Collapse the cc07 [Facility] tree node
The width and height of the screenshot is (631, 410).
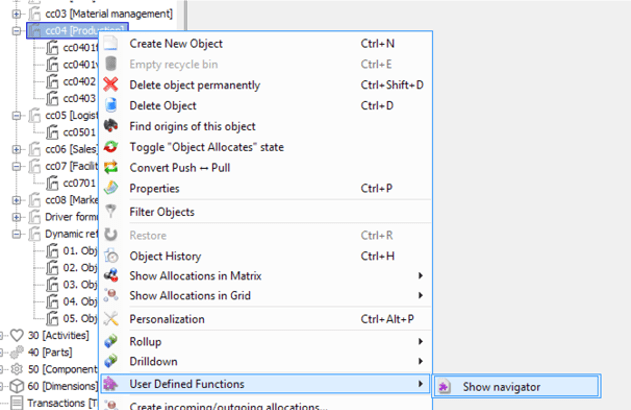[16, 166]
